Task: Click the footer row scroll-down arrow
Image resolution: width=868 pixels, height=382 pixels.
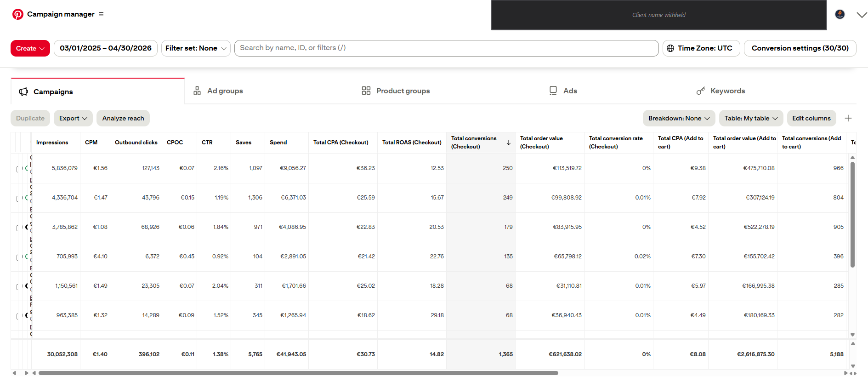Action: pyautogui.click(x=853, y=366)
